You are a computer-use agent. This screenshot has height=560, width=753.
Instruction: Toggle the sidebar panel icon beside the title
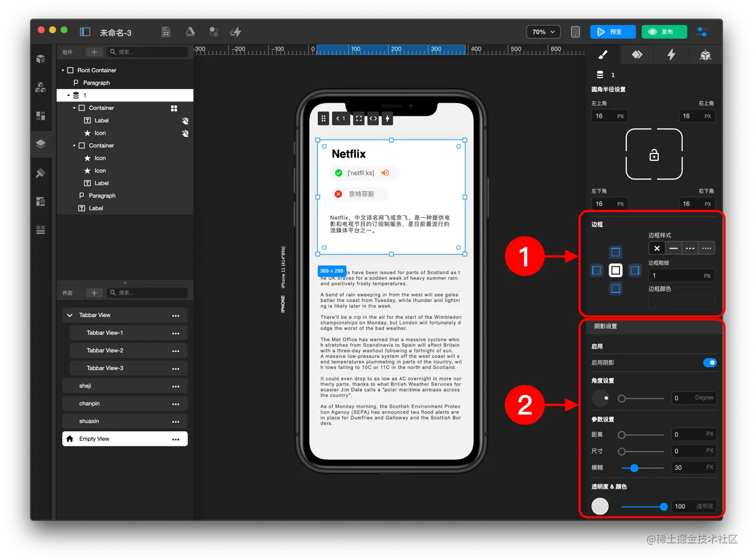[85, 32]
